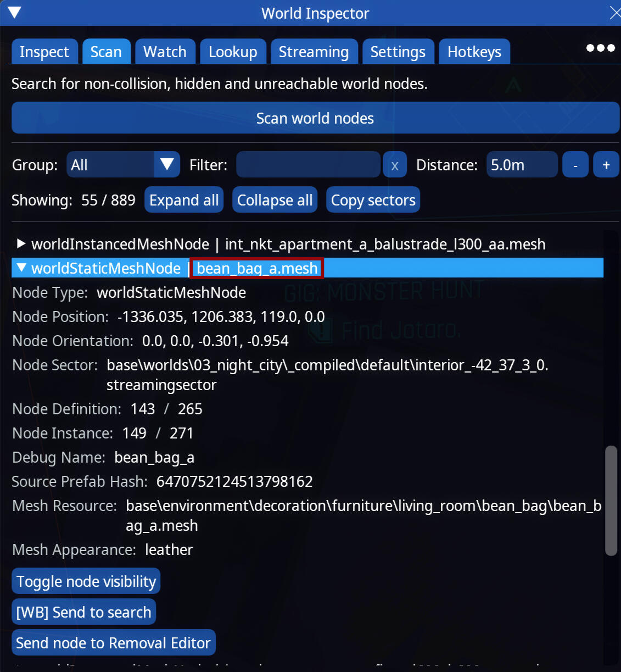
Task: Expand the worldInstancedMeshNode balustrade entry
Action: coord(21,243)
